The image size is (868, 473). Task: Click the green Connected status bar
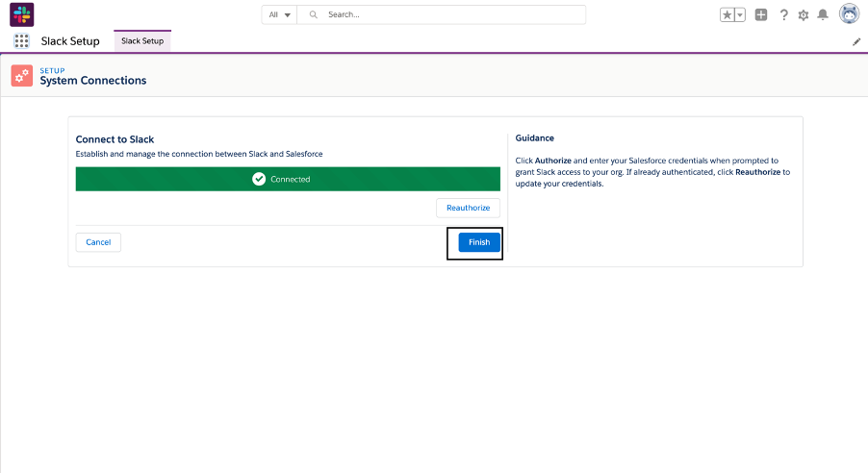click(288, 179)
